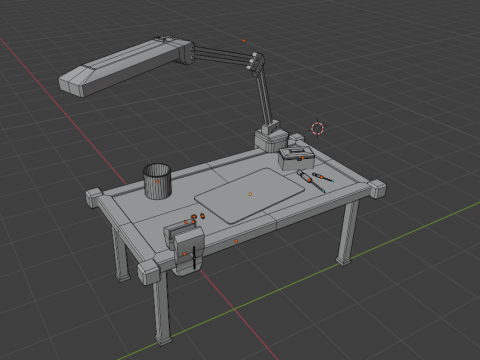Click the front table leg
Image resolution: width=480 pixels, height=360 pixels.
[162, 309]
